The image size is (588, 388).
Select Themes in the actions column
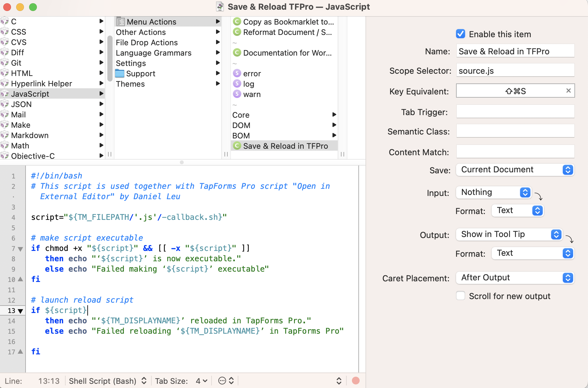click(x=130, y=84)
